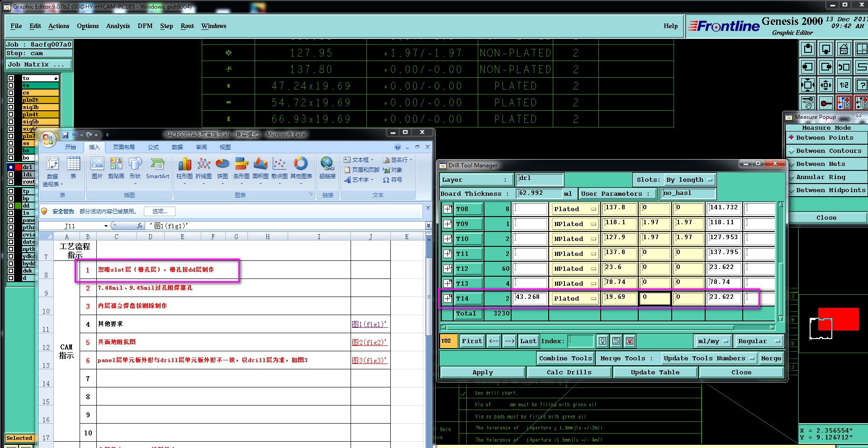The height and width of the screenshot is (448, 868).
Task: Toggle visibility box of layer cs
Action: point(11,93)
